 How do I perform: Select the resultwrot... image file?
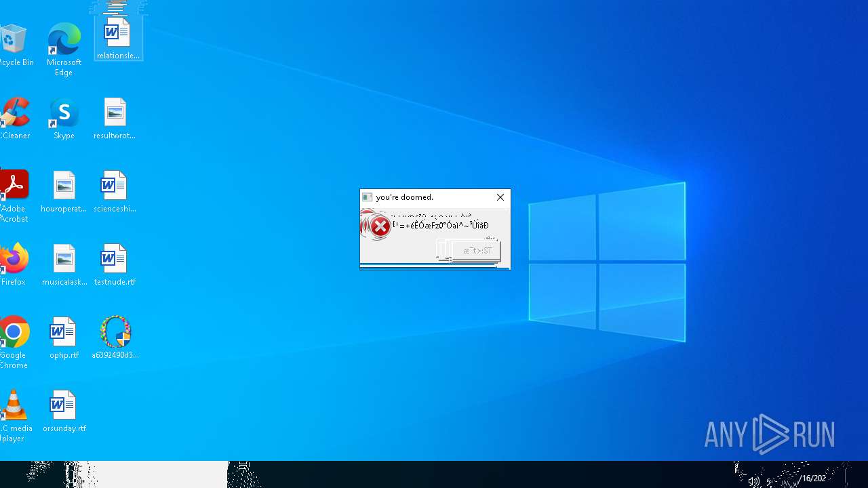coord(115,119)
